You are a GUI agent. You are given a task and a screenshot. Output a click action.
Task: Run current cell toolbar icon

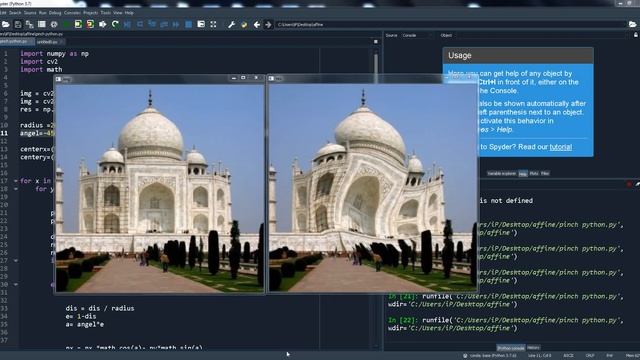coord(78,24)
